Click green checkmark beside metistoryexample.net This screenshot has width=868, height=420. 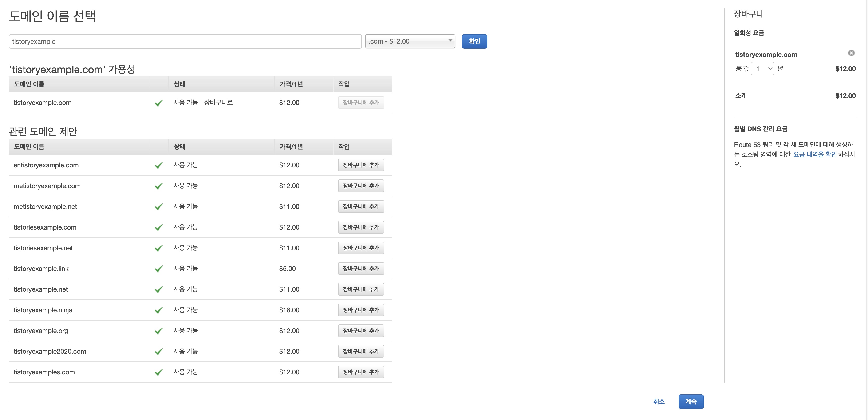pyautogui.click(x=158, y=207)
